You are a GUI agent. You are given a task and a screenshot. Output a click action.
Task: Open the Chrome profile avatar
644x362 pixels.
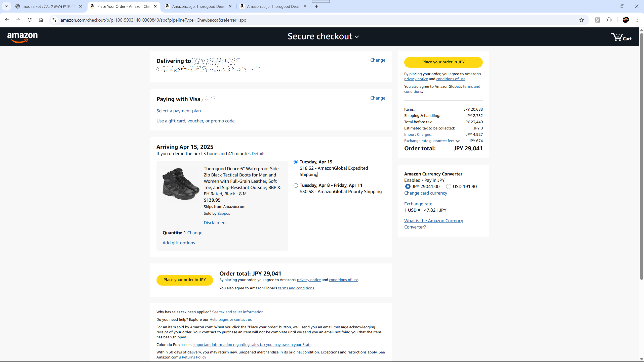626,20
